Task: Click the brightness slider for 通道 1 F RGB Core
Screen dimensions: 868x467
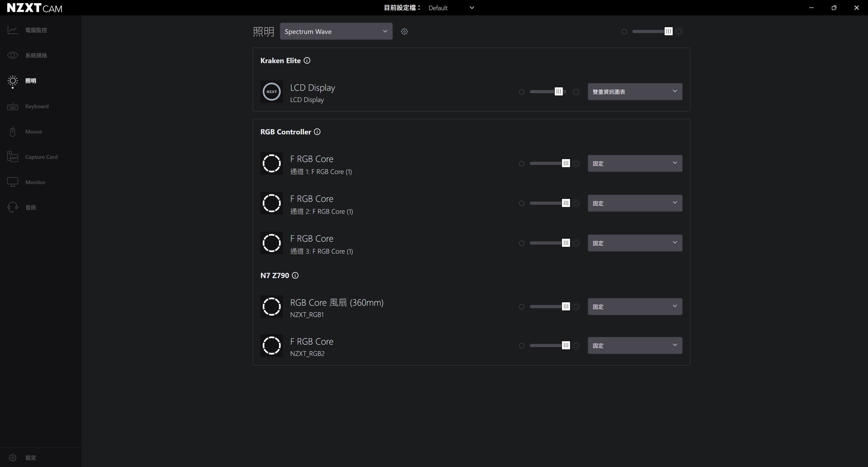Action: (x=550, y=163)
